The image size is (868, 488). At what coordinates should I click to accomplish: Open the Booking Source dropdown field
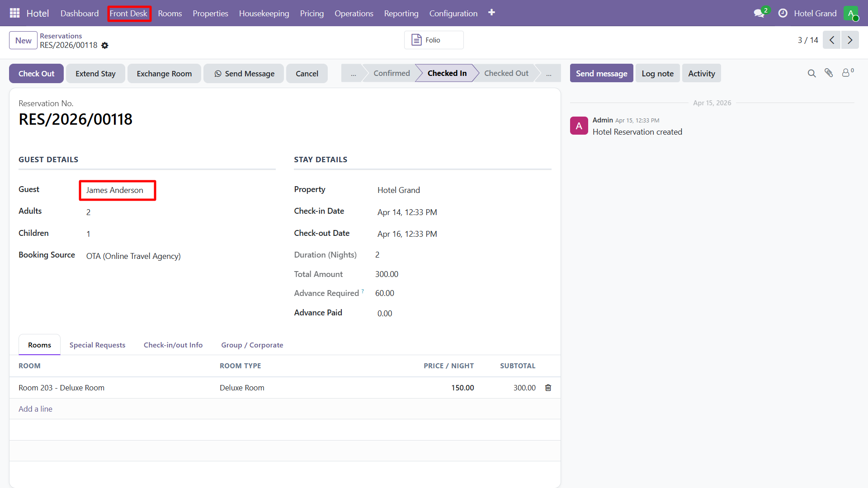click(133, 256)
